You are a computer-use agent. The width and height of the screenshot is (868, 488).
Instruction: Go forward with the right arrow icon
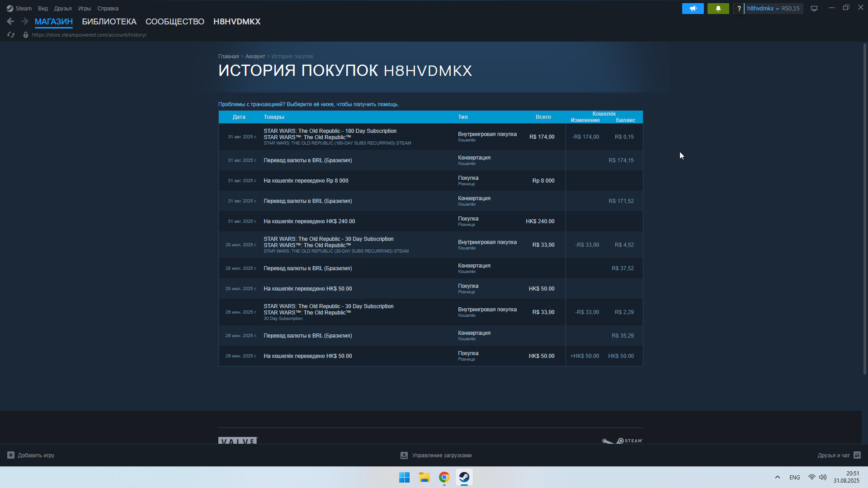[25, 21]
